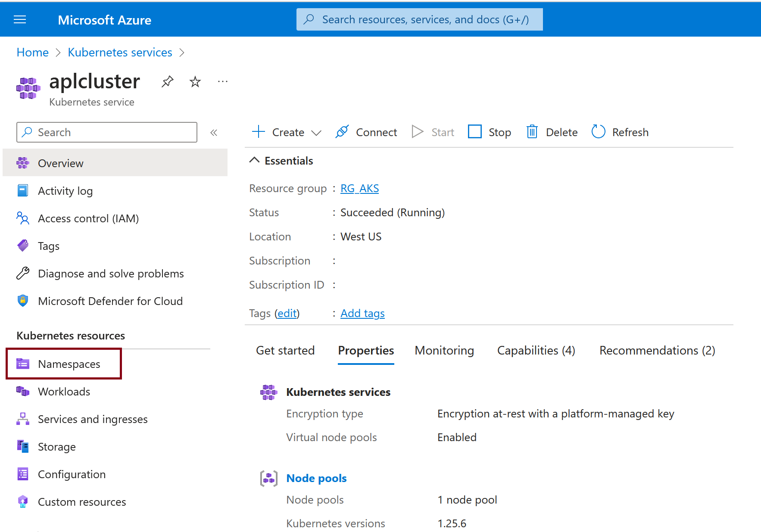Click the Configuration icon
This screenshot has width=761, height=532.
click(x=23, y=474)
